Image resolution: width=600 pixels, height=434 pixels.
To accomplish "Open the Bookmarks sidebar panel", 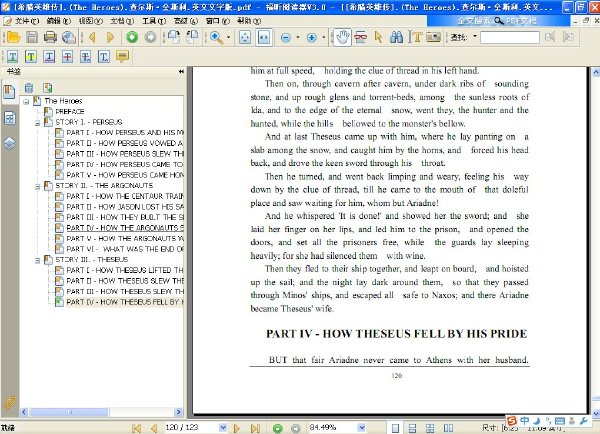I will 9,92.
